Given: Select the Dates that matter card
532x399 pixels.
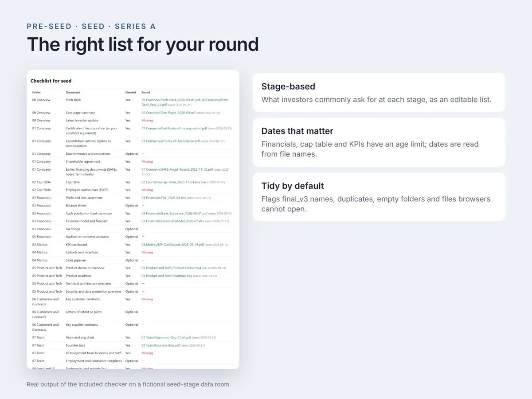Looking at the screenshot, I should point(379,142).
